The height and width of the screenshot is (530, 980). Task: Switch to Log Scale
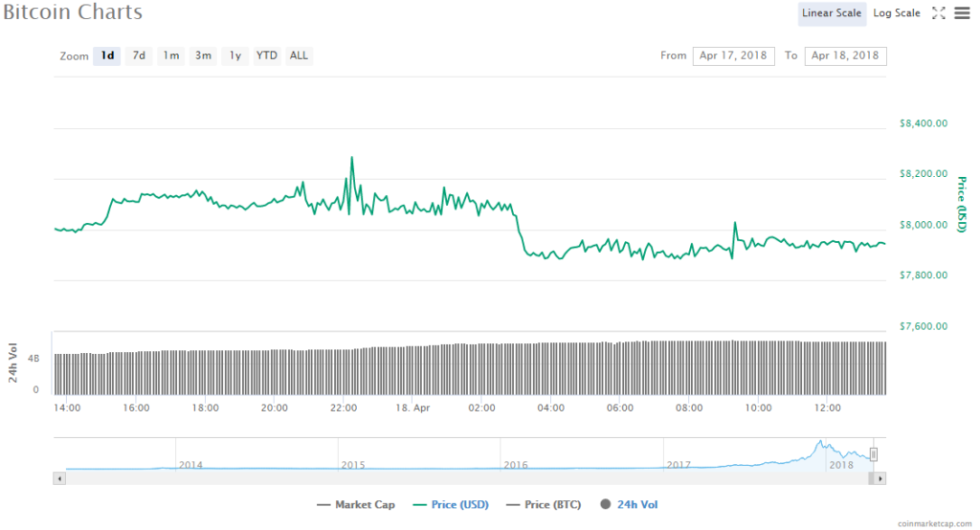point(897,13)
